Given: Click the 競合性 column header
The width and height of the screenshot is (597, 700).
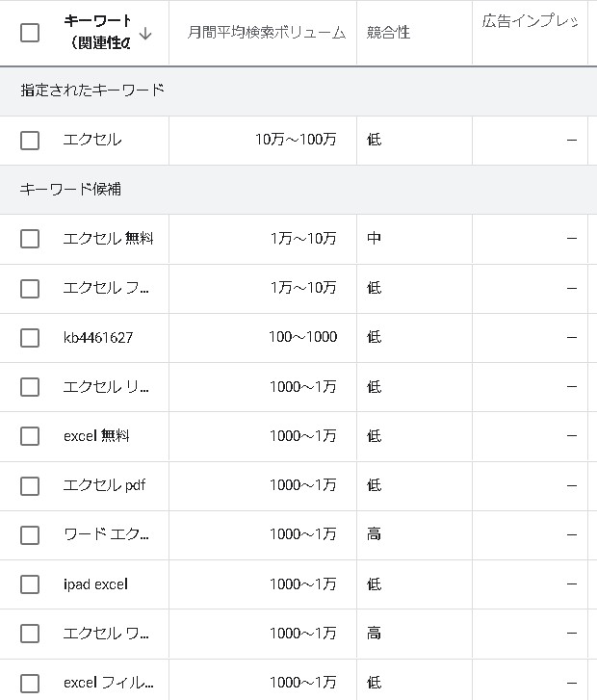Looking at the screenshot, I should pyautogui.click(x=388, y=33).
